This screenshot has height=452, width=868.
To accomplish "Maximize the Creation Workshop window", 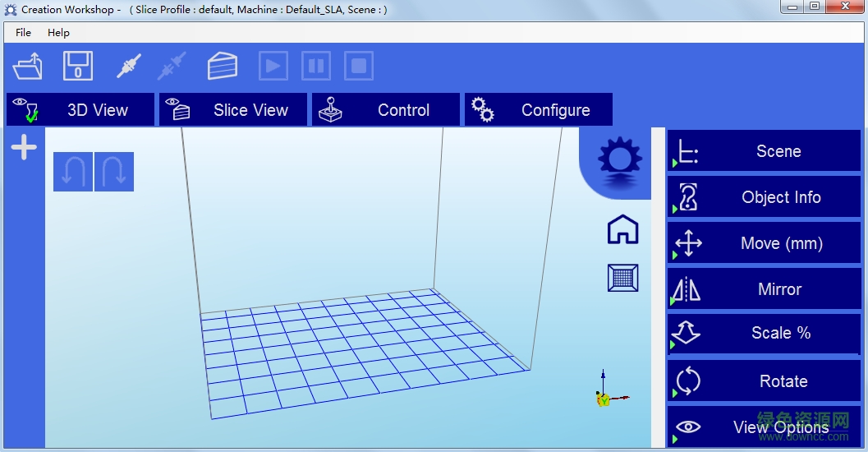I will tap(815, 7).
